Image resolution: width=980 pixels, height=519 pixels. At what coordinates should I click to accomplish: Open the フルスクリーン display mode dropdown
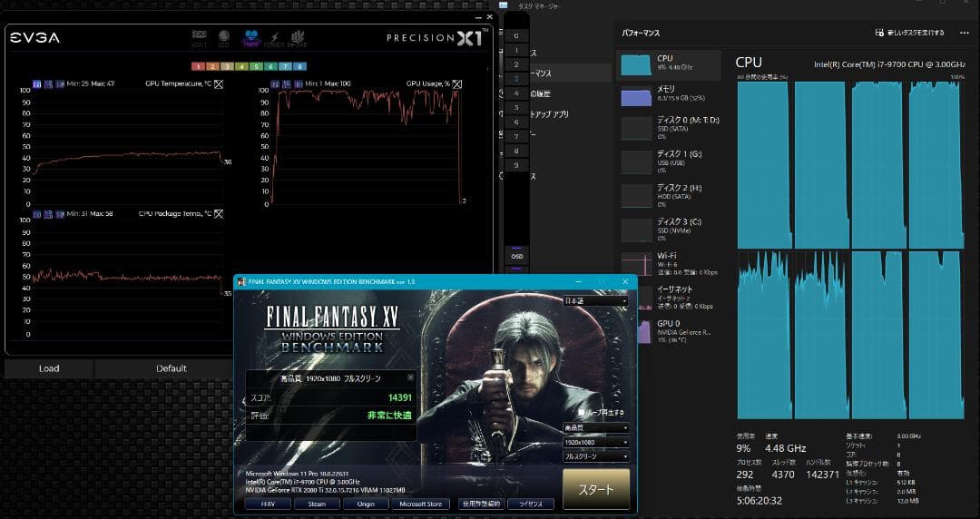click(595, 456)
